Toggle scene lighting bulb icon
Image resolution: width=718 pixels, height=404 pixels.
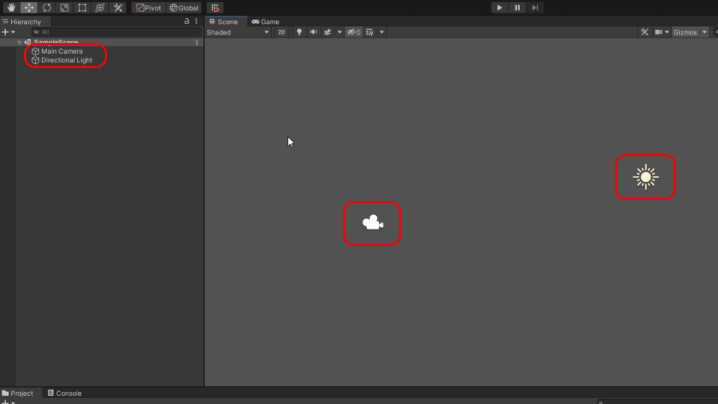299,32
